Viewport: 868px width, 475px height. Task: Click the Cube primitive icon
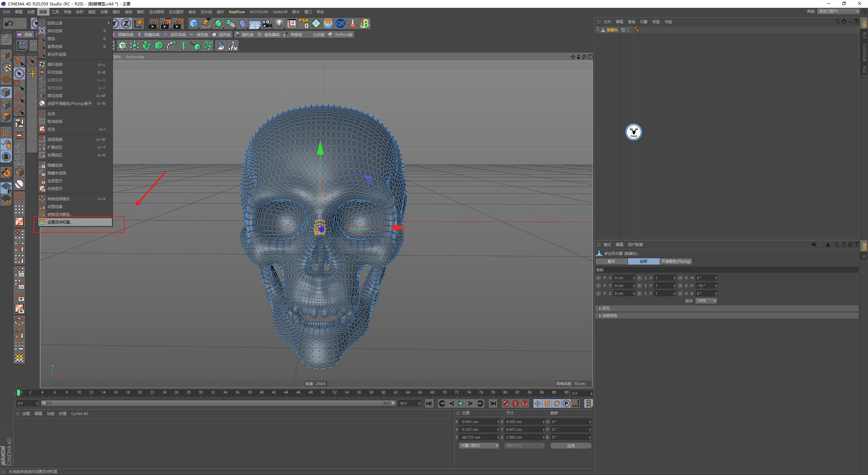(x=194, y=23)
